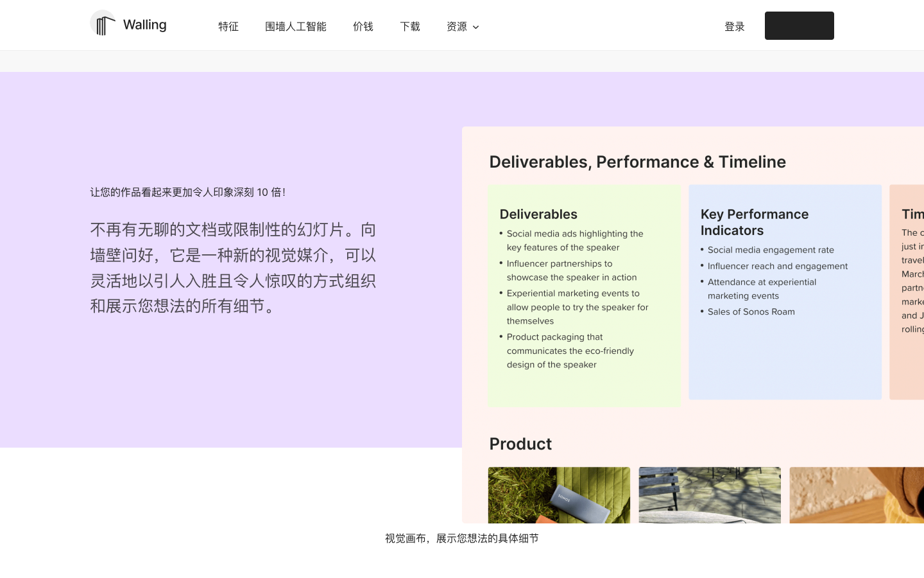Click 'Sales of Sonos Roam' bullet
The image size is (924, 578).
(x=751, y=312)
